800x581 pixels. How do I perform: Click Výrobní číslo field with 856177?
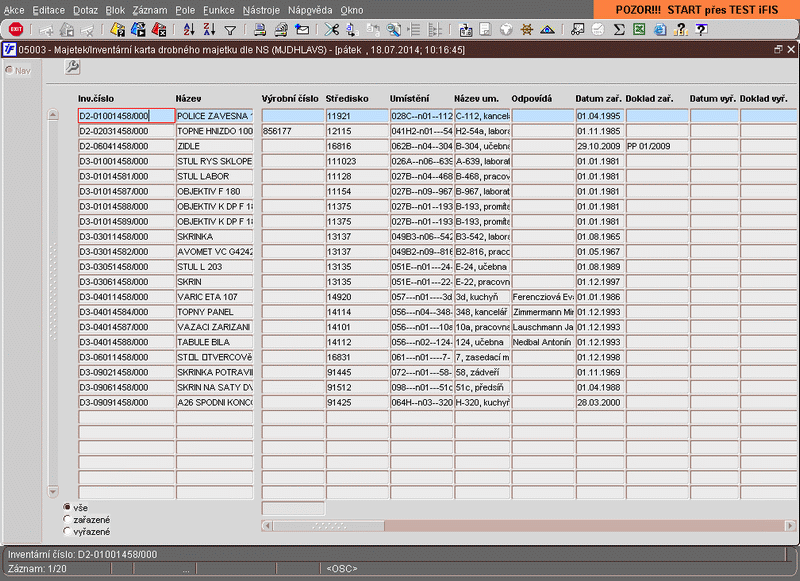[293, 131]
